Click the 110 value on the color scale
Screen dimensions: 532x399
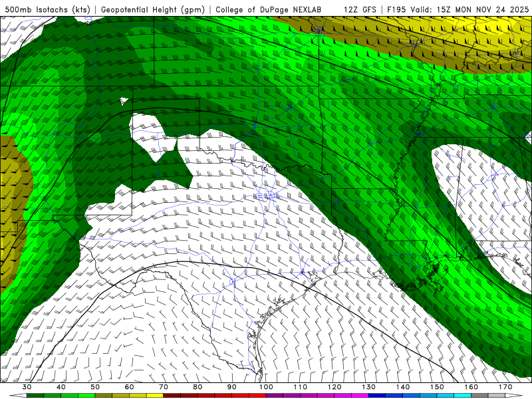(x=301, y=387)
